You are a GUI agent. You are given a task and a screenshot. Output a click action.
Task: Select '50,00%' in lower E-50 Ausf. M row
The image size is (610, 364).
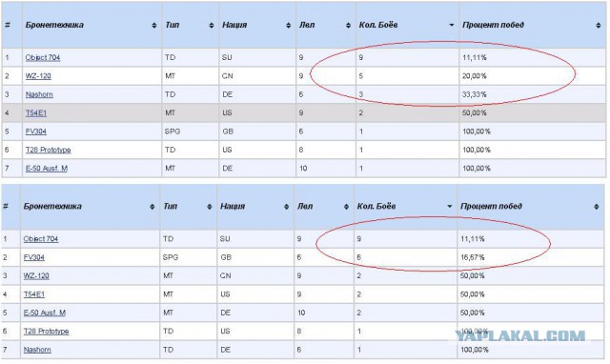pyautogui.click(x=473, y=313)
